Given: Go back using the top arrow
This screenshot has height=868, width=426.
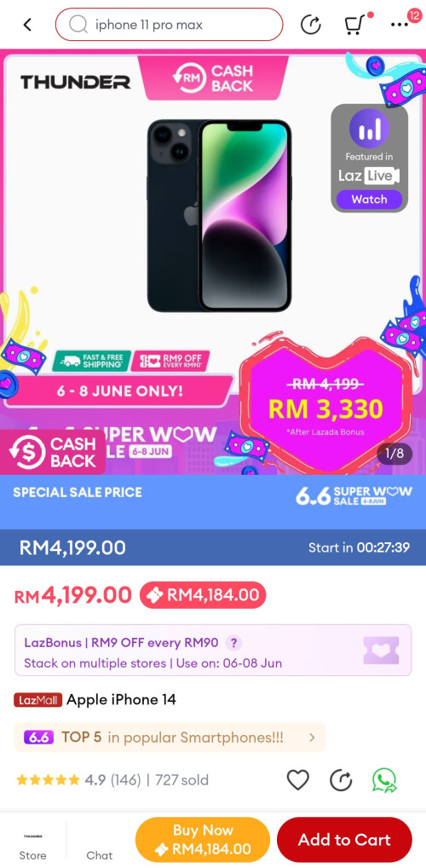Looking at the screenshot, I should coord(27,25).
